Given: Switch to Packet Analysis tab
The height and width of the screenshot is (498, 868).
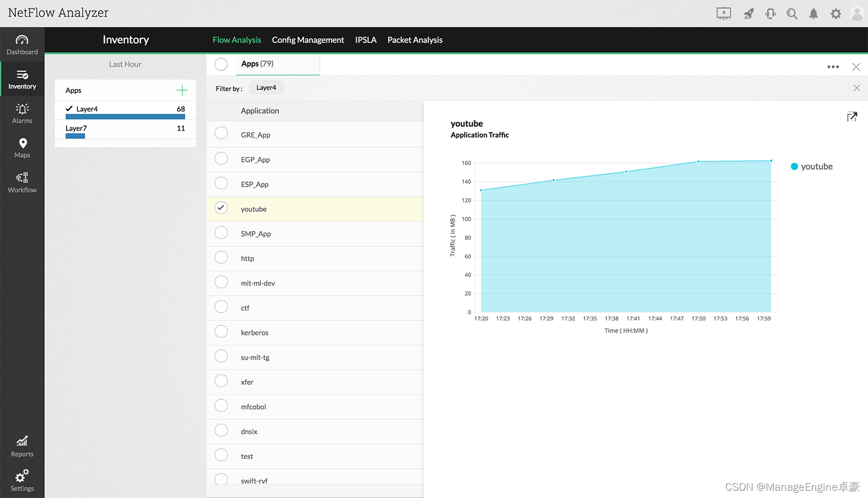Looking at the screenshot, I should (415, 40).
